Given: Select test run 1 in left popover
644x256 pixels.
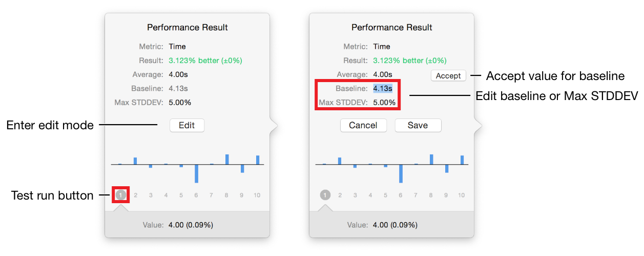Looking at the screenshot, I should point(120,195).
